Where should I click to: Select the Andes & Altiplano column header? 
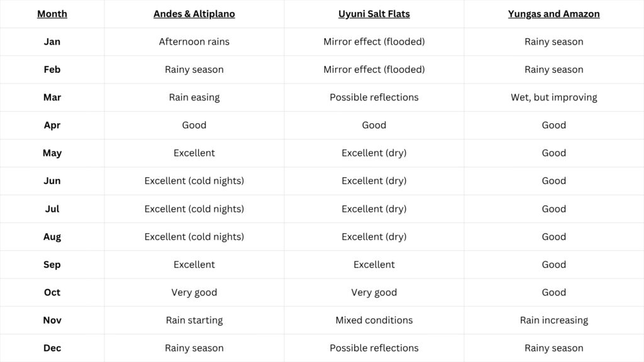click(194, 14)
